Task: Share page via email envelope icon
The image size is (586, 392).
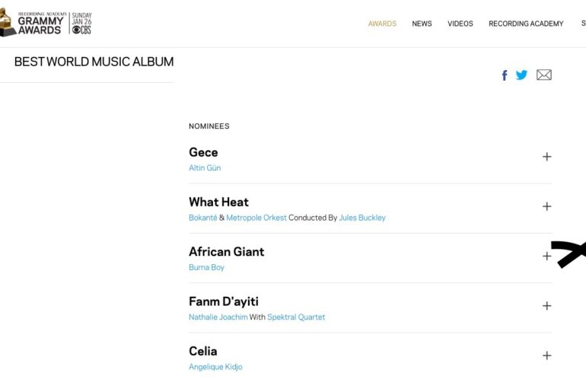Action: 543,75
